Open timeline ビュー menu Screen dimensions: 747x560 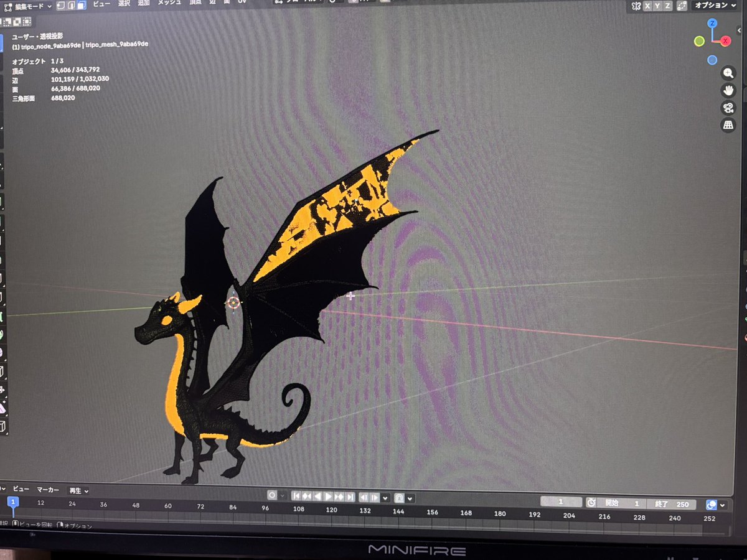tap(21, 490)
